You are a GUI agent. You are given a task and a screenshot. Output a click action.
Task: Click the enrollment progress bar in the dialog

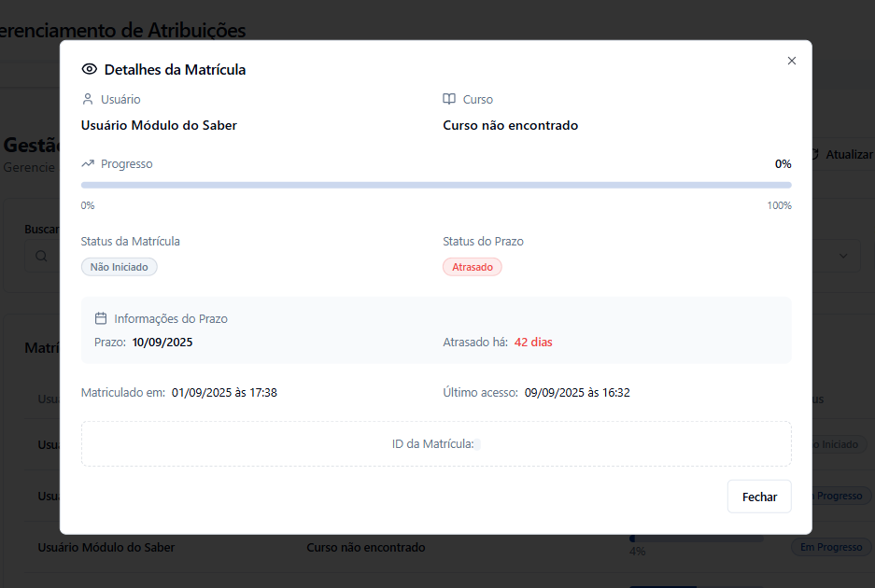point(436,185)
